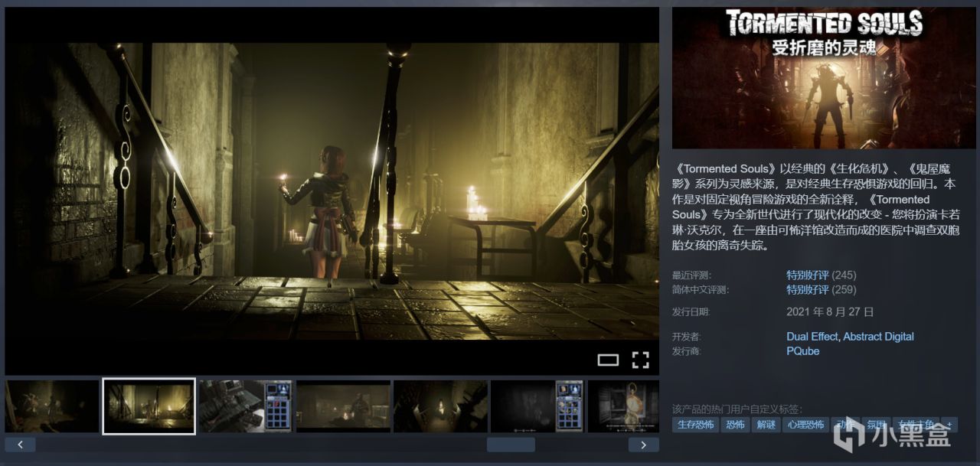The width and height of the screenshot is (980, 466).
Task: Click the right arrow of thumbnail strip
Action: 643,444
